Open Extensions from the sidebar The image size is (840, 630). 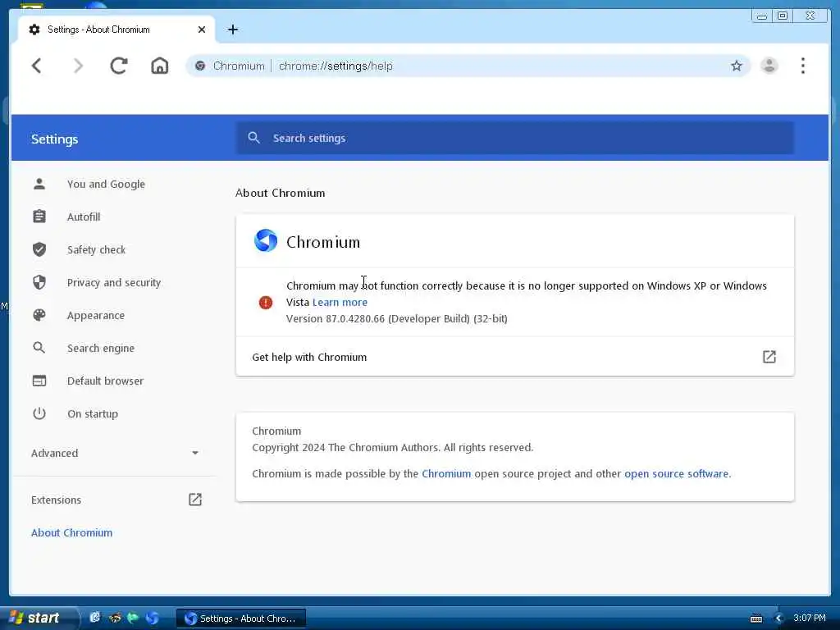[57, 500]
